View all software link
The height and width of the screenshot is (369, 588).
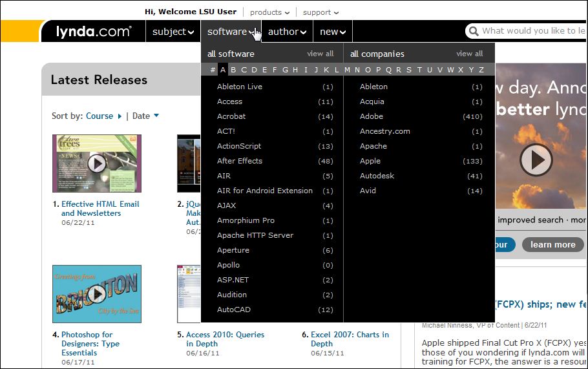pyautogui.click(x=320, y=54)
